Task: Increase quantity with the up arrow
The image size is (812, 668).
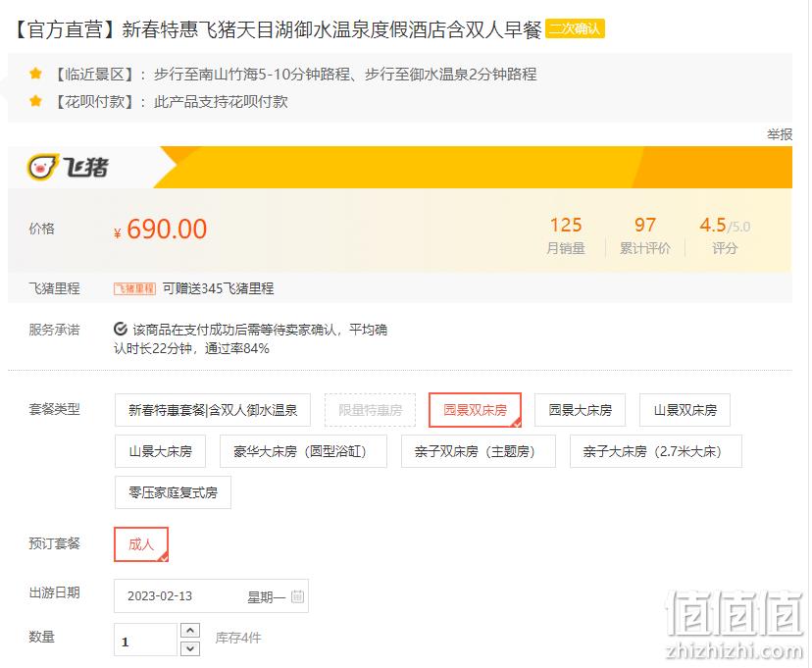Action: 190,630
